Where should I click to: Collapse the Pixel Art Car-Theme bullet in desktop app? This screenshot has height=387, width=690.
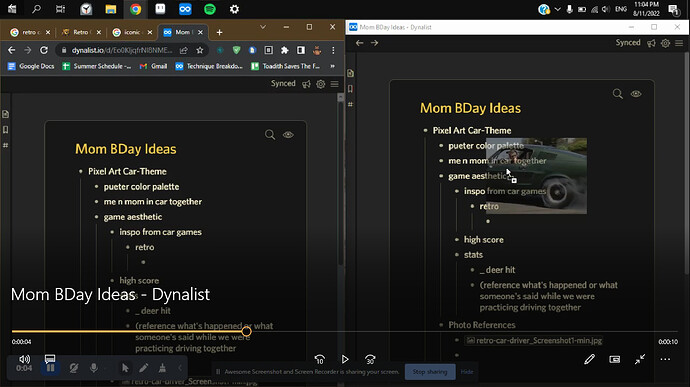[x=425, y=130]
